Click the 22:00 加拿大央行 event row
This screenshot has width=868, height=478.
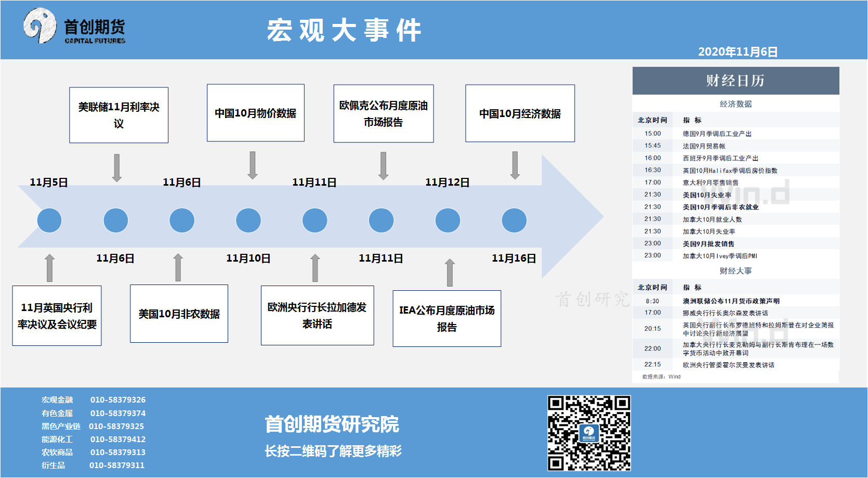click(735, 348)
